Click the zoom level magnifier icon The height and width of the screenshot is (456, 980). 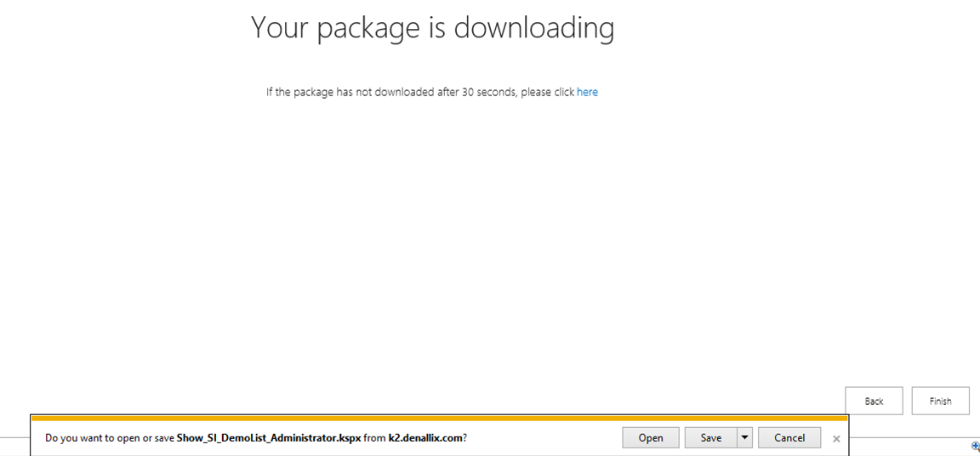click(x=975, y=446)
